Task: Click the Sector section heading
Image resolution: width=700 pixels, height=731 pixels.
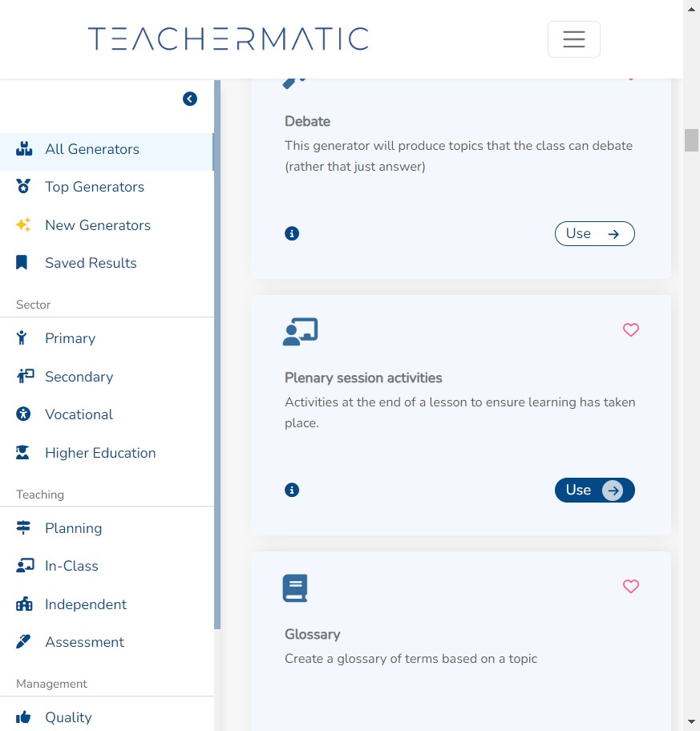Action: pyautogui.click(x=33, y=305)
